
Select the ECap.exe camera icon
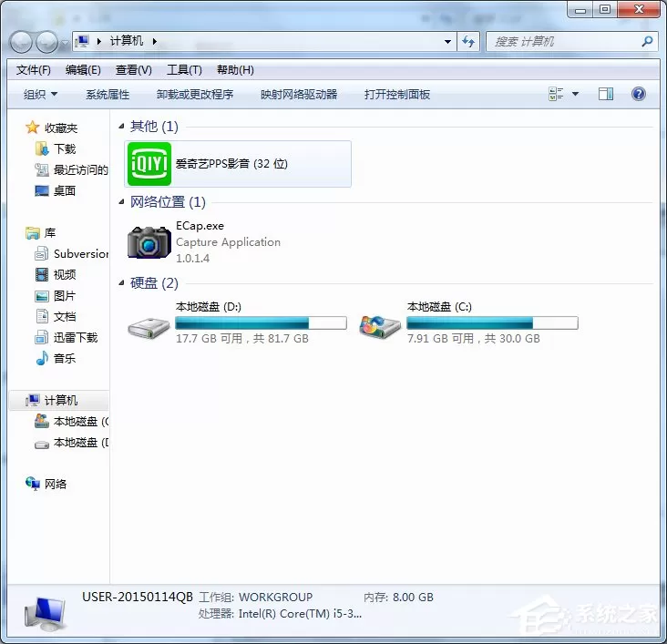[149, 241]
